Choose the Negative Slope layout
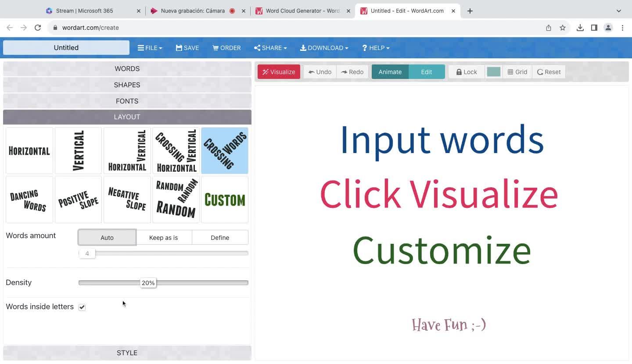 click(127, 200)
